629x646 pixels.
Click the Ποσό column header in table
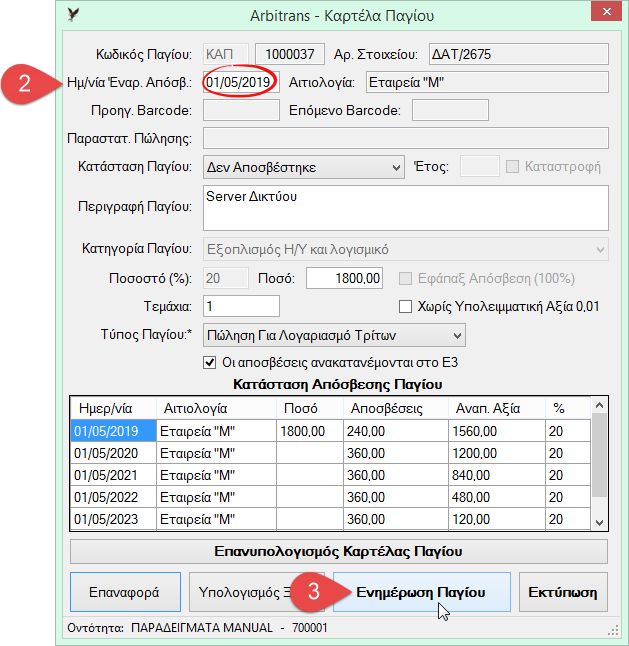[310, 408]
